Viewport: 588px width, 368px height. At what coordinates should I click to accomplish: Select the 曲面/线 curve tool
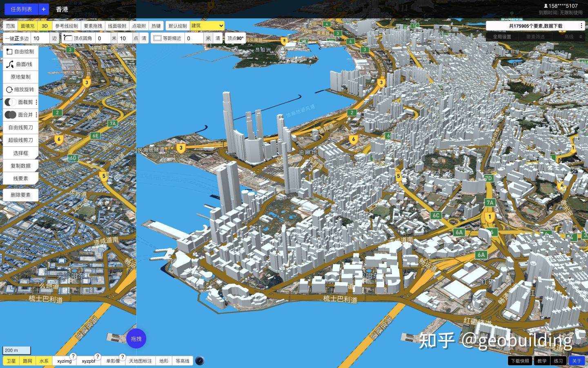[20, 64]
